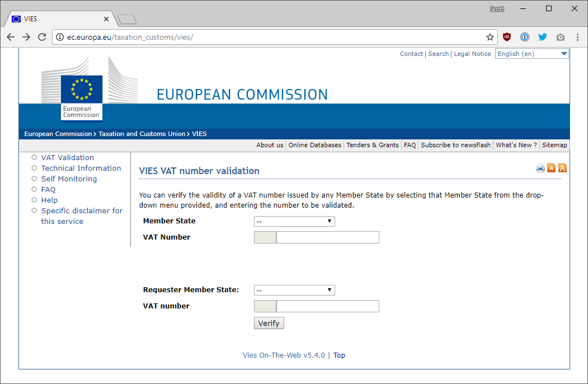Open the uBlock Origin extension
This screenshot has height=384, width=588.
pyautogui.click(x=506, y=37)
